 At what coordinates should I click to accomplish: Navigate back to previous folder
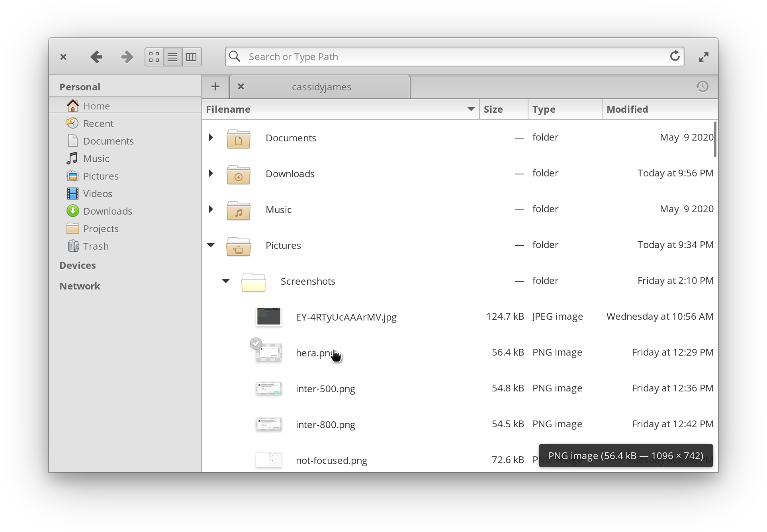coord(96,57)
